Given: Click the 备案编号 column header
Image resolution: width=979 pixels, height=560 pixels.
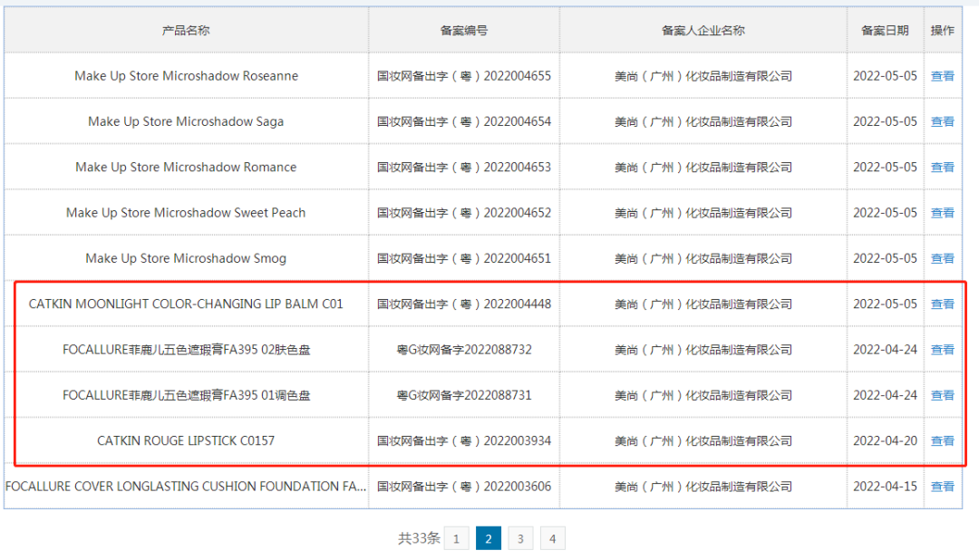Looking at the screenshot, I should pyautogui.click(x=463, y=31).
